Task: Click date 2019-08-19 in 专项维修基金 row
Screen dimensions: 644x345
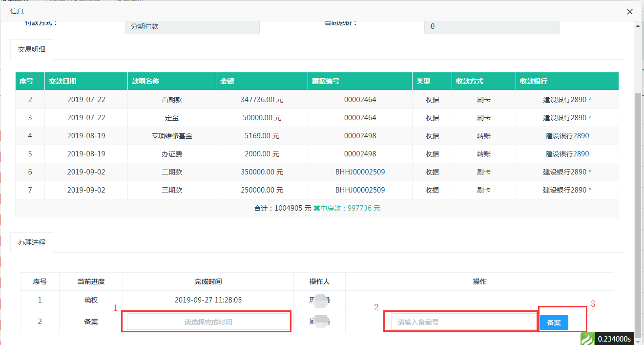Action: tap(86, 136)
